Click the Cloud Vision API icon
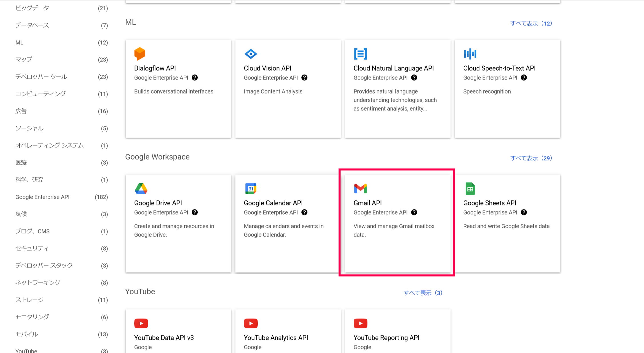644x353 pixels. 250,54
